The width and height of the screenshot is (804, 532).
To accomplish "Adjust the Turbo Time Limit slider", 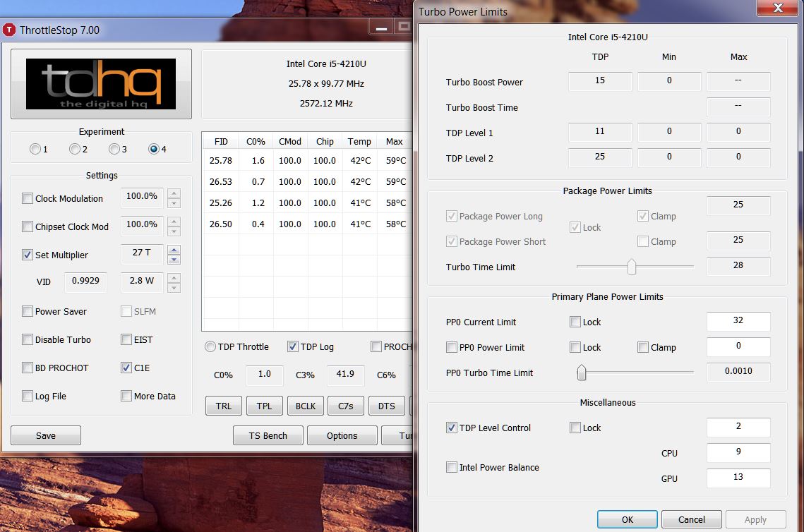I will click(x=632, y=267).
